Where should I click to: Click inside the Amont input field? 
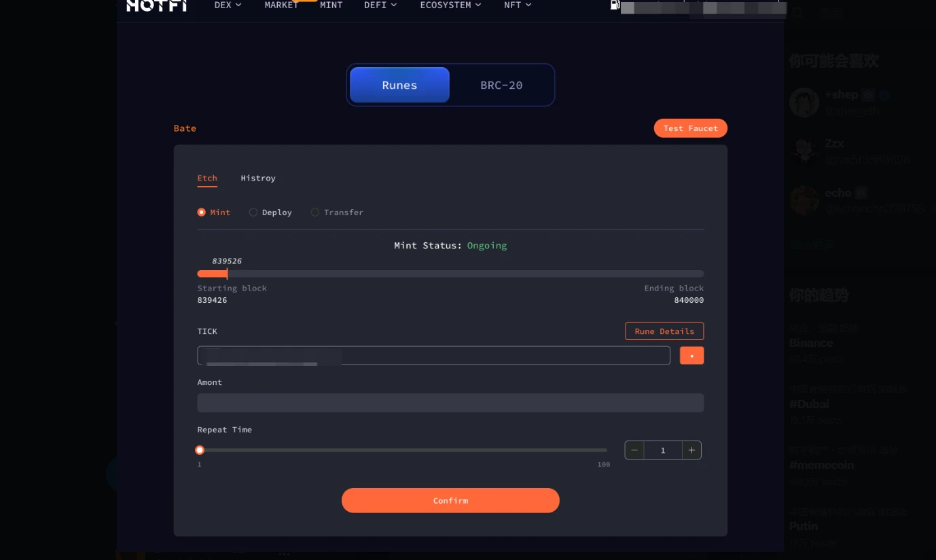click(x=450, y=403)
